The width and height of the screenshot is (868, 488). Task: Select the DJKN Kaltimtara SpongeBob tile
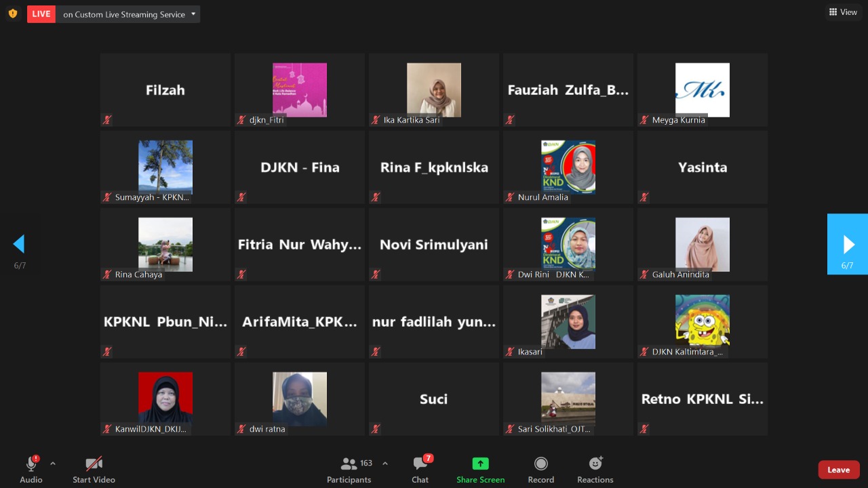[703, 321]
